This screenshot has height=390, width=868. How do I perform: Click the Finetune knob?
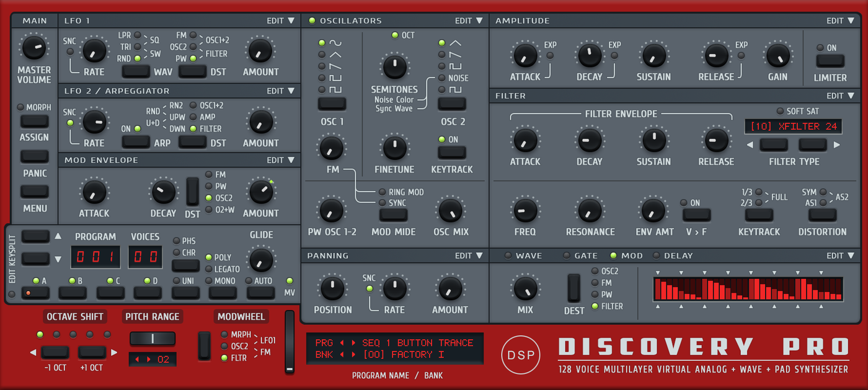394,148
